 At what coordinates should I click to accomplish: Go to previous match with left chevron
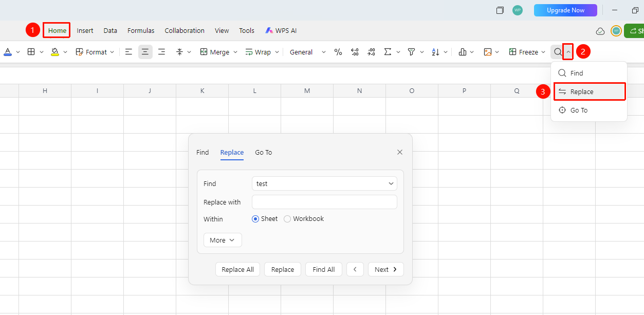click(x=355, y=269)
